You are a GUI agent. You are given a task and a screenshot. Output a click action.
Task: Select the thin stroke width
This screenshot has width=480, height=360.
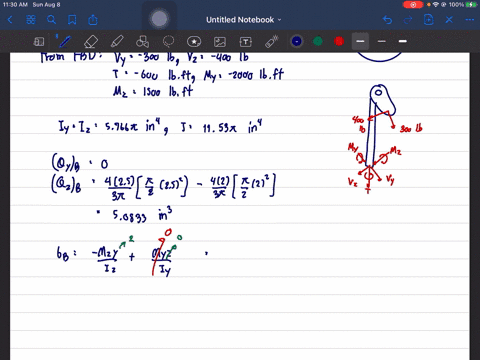click(382, 41)
